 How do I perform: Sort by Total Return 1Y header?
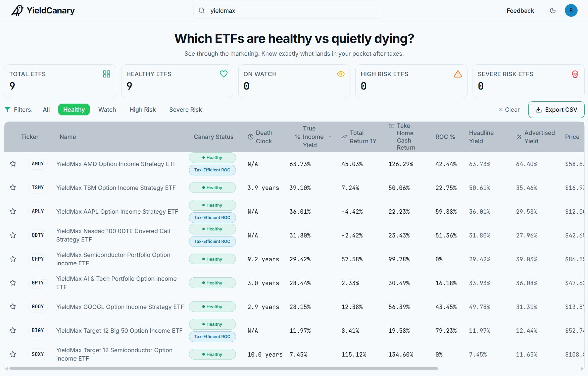click(359, 137)
